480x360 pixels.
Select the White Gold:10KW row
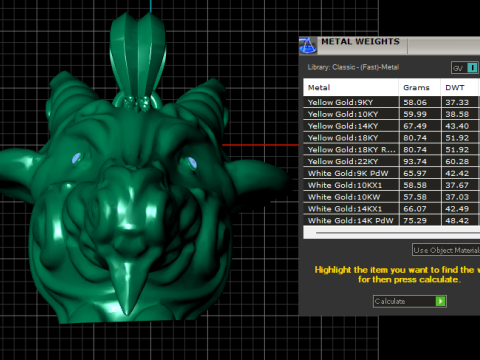[392, 197]
